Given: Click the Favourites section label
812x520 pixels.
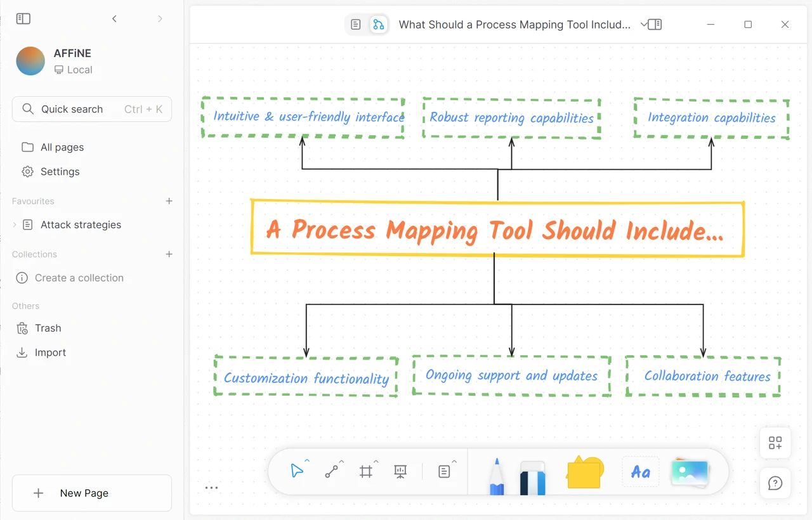Looking at the screenshot, I should pos(33,201).
